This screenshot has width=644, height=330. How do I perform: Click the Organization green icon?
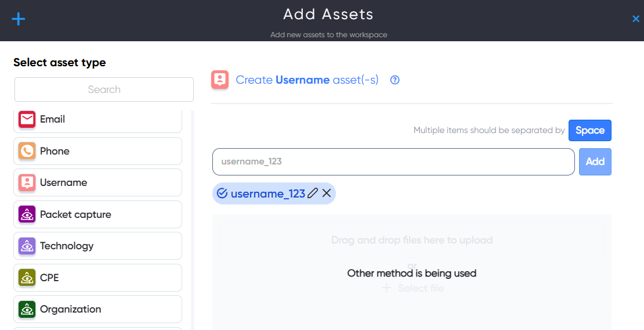27,309
